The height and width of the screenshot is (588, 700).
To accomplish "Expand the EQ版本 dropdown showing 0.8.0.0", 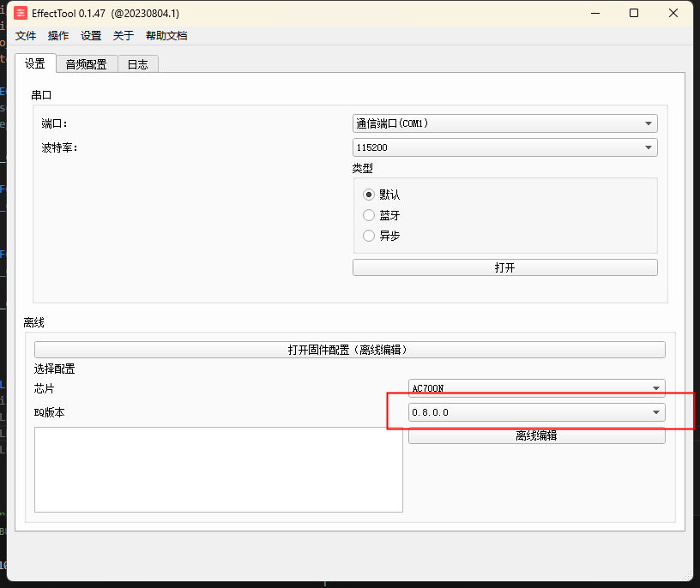I will pyautogui.click(x=537, y=412).
